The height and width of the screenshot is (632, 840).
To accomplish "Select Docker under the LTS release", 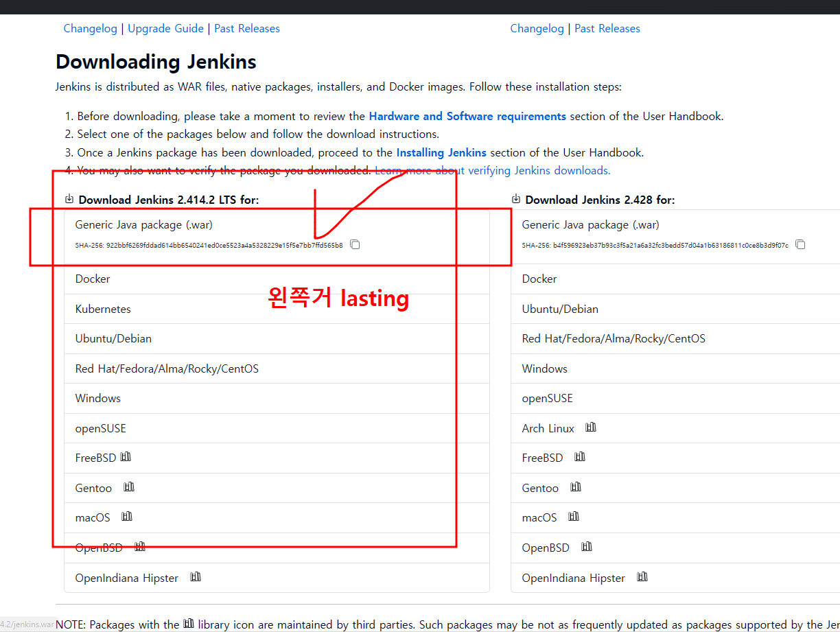I will 277,279.
